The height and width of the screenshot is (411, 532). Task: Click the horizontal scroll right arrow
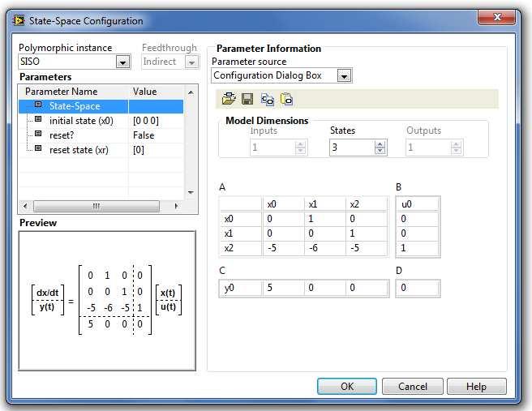tap(176, 206)
